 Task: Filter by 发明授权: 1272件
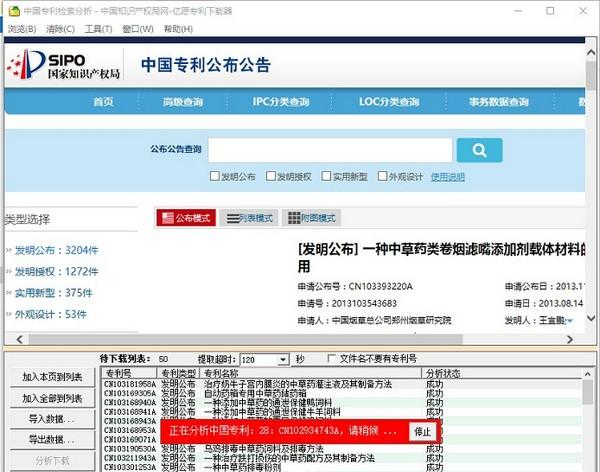click(56, 272)
